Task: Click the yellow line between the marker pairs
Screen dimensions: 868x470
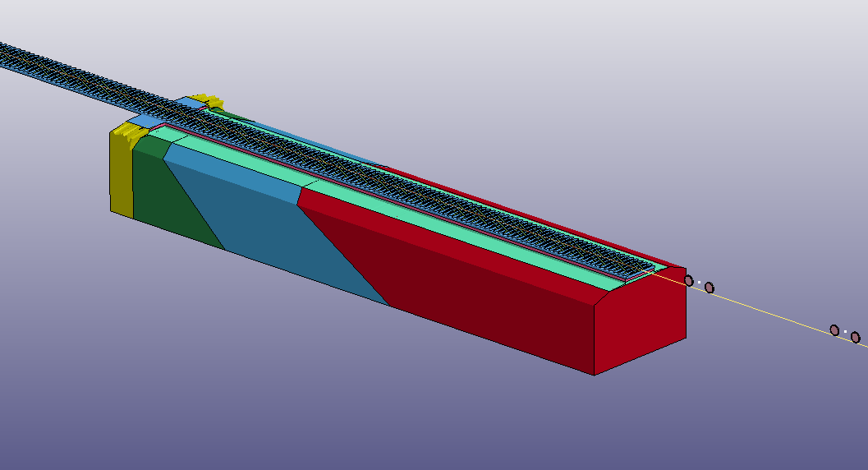Action: [772, 310]
